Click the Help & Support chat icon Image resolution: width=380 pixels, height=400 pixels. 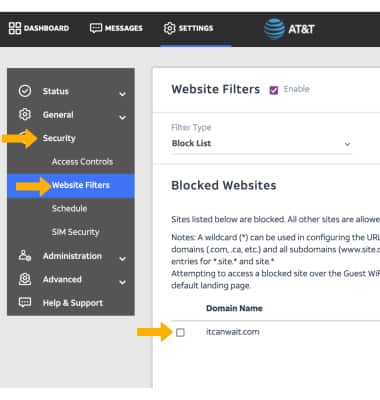pos(25,302)
